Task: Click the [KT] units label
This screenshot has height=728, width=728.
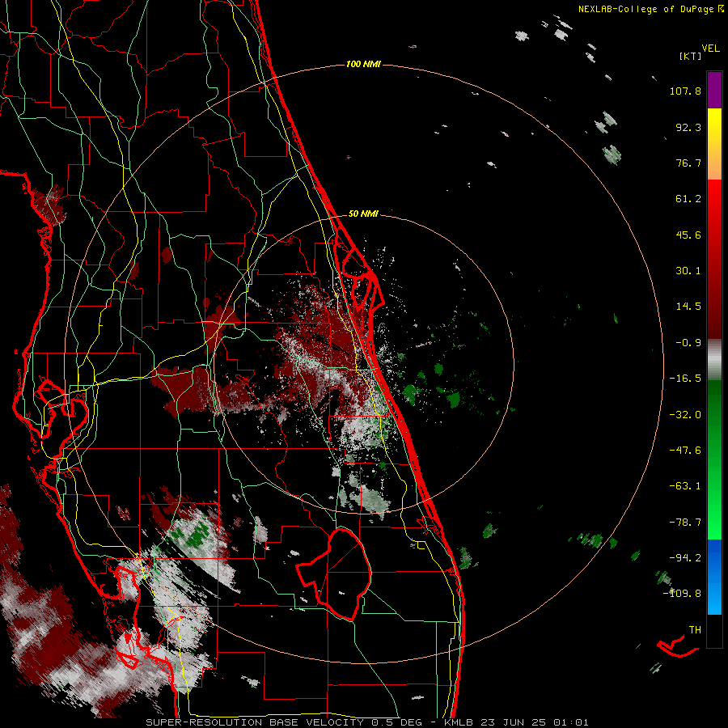Action: (690, 56)
